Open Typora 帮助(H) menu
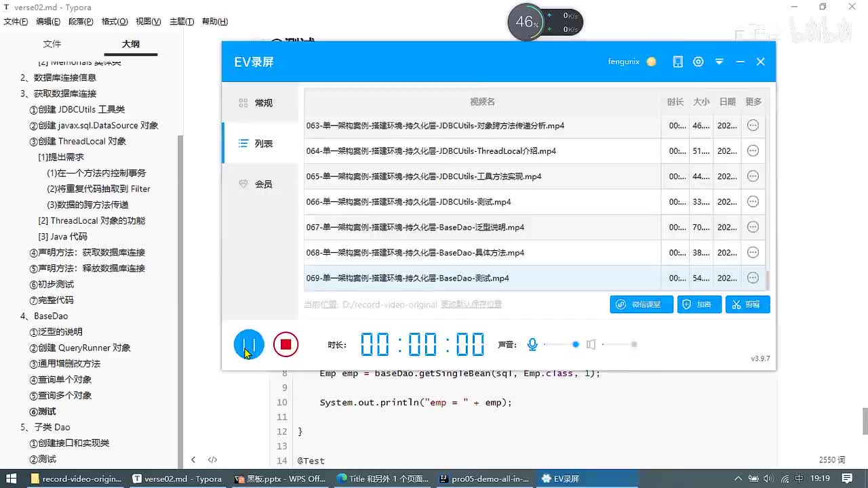 coord(215,22)
